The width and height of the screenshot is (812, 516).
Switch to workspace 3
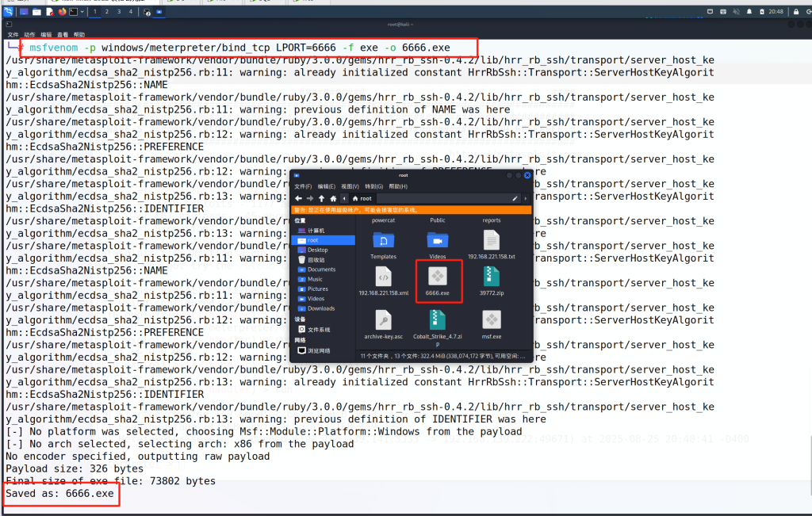119,11
